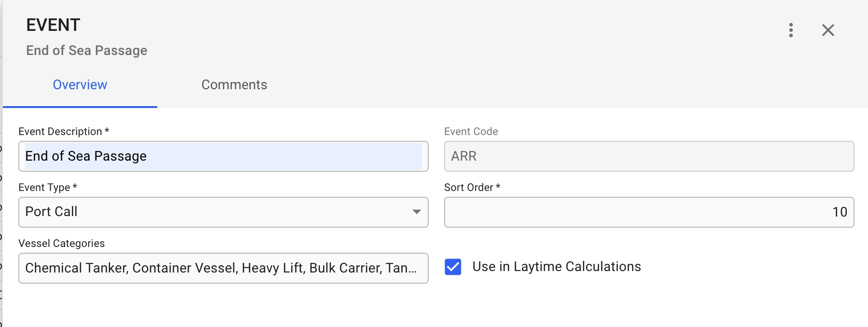The image size is (868, 327).
Task: Click the EVENT panel heading
Action: (x=53, y=25)
